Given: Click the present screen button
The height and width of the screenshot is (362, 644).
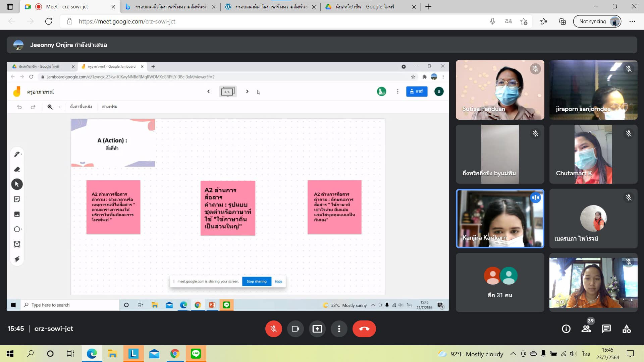Looking at the screenshot, I should (x=317, y=329).
